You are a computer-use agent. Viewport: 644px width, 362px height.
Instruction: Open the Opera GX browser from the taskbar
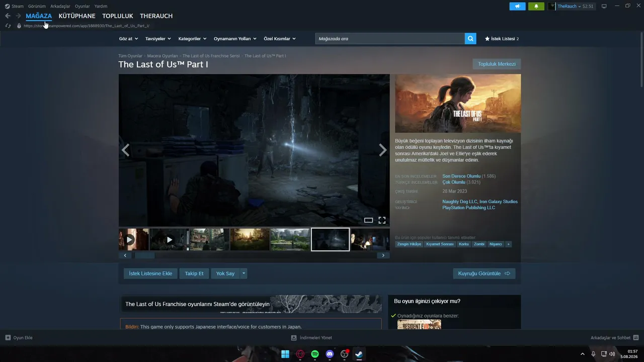(300, 354)
